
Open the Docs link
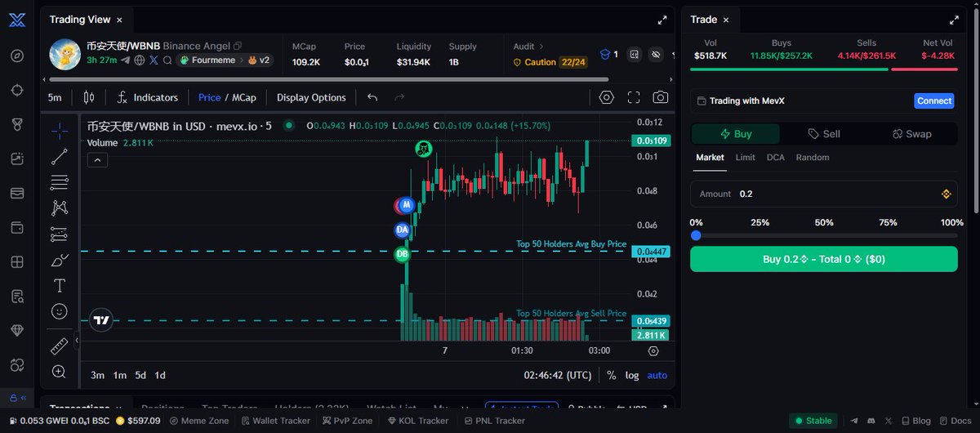[955, 421]
